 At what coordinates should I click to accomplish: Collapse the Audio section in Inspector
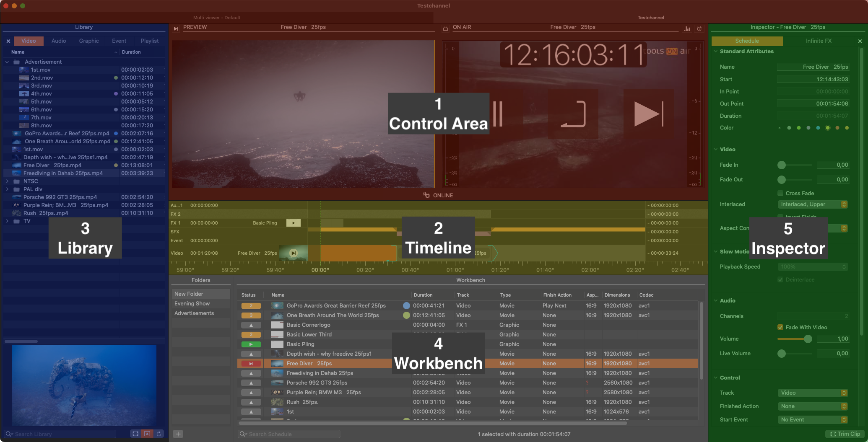tap(715, 301)
